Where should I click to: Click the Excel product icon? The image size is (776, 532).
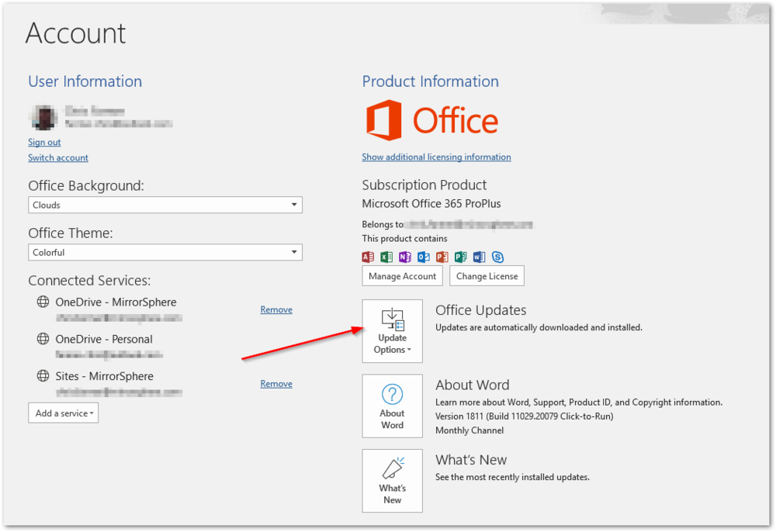(x=386, y=257)
